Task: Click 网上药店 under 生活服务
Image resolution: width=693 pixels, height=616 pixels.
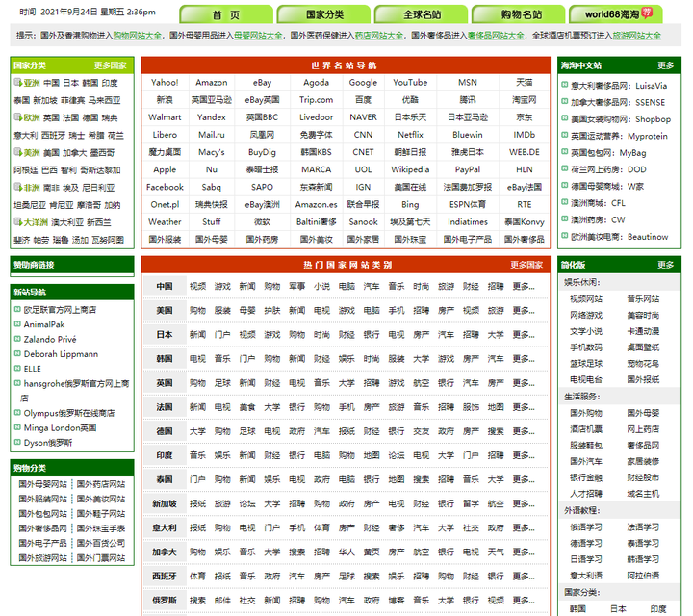Action: coord(643,429)
